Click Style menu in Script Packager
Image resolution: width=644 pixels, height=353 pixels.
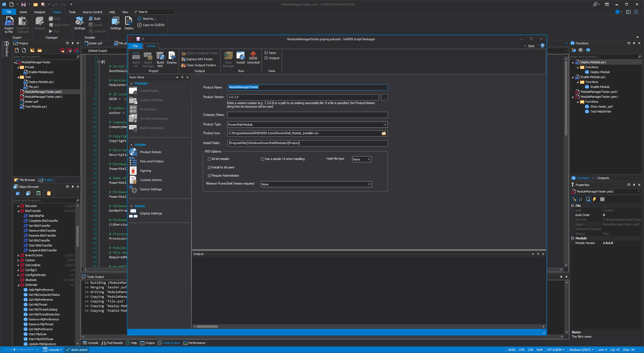[x=531, y=46]
